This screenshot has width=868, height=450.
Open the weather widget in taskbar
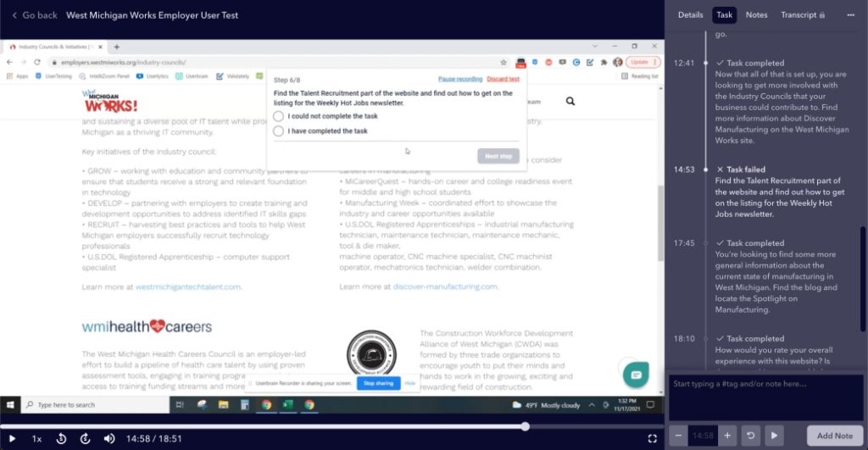546,405
